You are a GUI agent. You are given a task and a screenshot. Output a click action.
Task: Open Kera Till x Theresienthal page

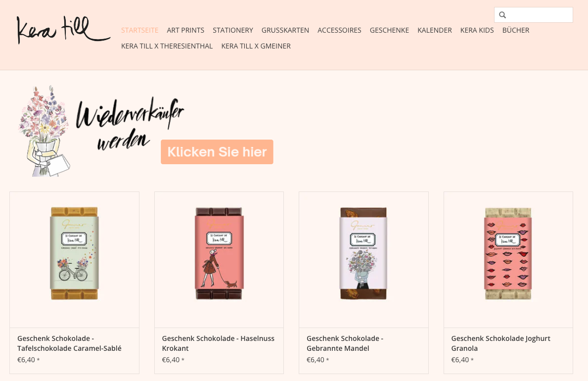pyautogui.click(x=167, y=46)
